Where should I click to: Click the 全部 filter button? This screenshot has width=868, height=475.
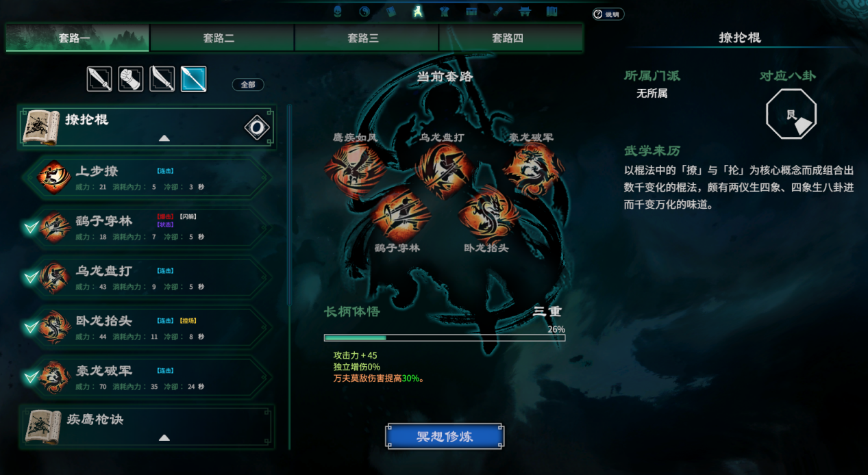tap(248, 85)
